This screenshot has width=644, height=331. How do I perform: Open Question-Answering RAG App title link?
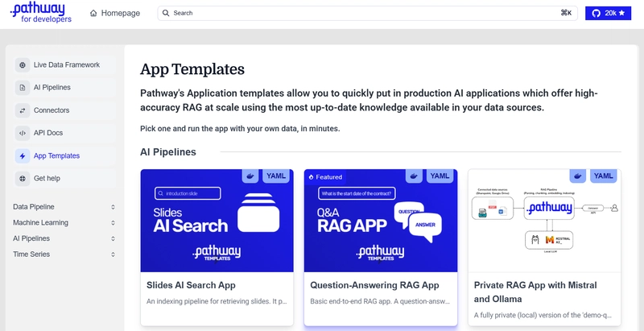374,285
